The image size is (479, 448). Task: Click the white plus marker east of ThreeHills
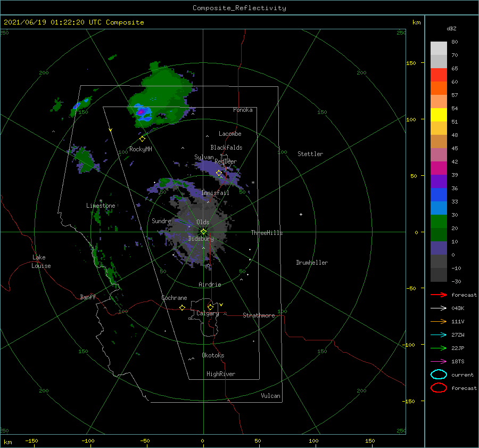pos(301,214)
